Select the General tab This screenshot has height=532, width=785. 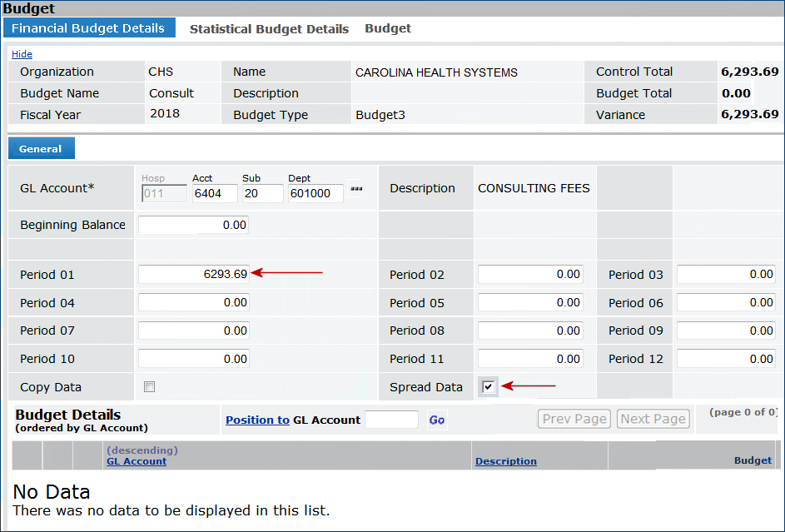tap(41, 149)
